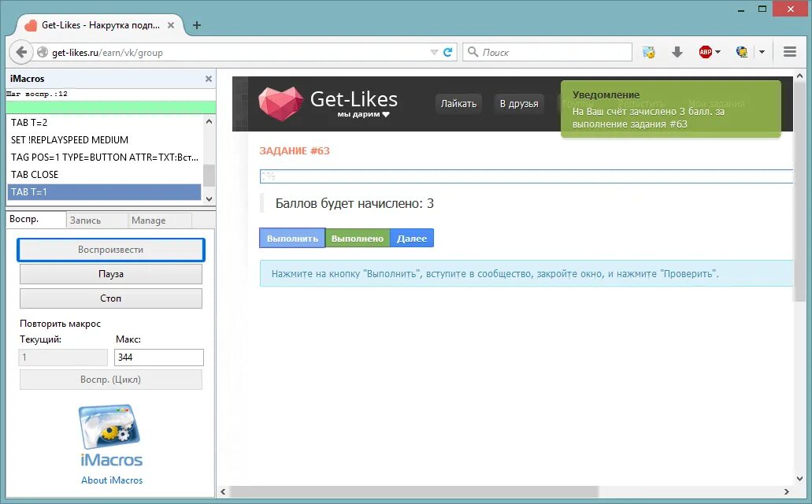The width and height of the screenshot is (812, 504).
Task: Click the Воспр. (Цикл) loop button
Action: (111, 380)
